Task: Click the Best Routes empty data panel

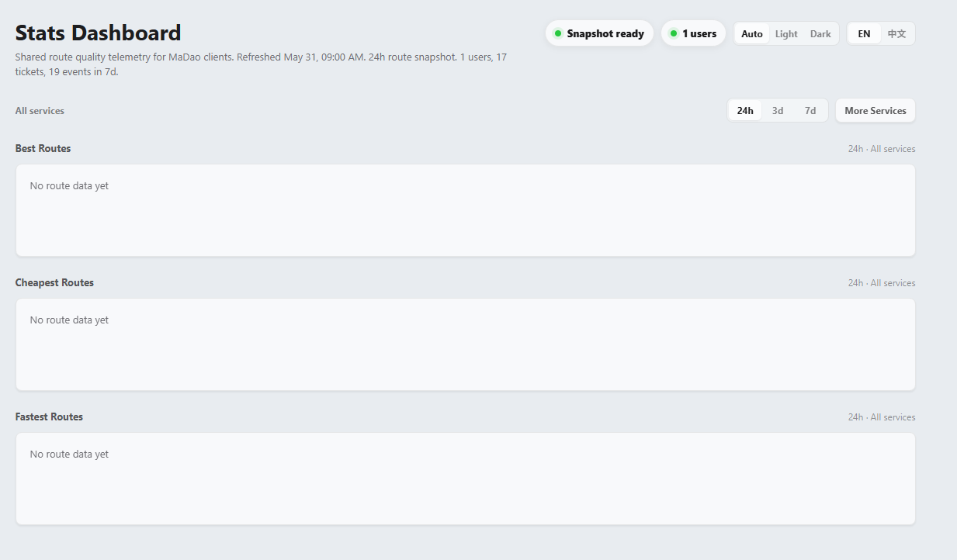Action: click(466, 210)
